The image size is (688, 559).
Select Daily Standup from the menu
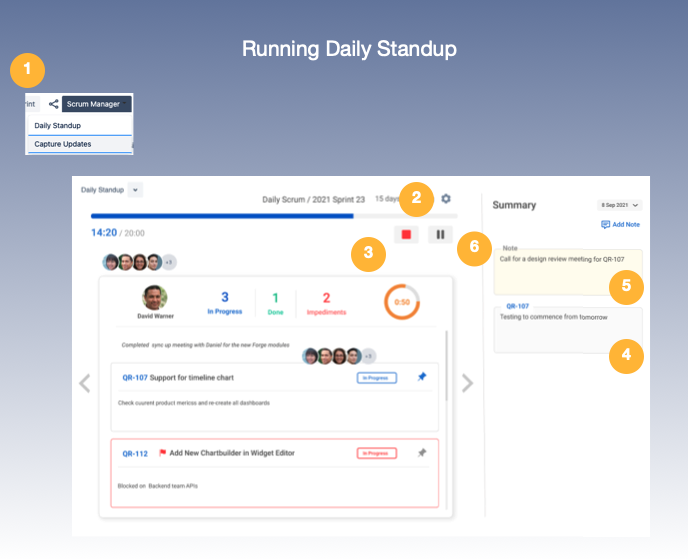[x=58, y=126]
